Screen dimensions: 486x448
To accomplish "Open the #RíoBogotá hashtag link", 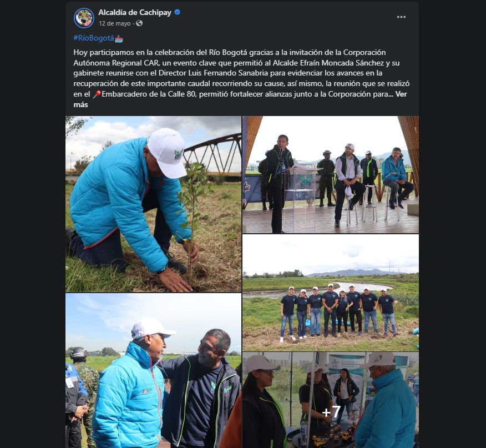I will tap(94, 38).
